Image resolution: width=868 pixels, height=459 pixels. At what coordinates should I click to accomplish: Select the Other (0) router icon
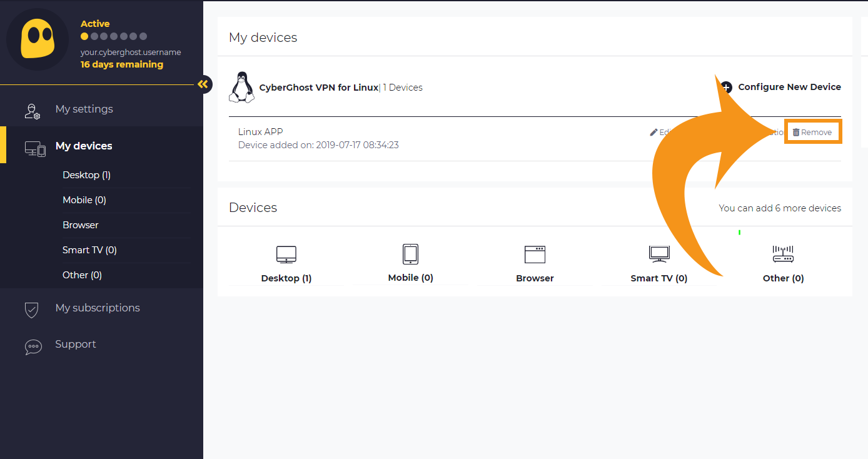(x=783, y=254)
